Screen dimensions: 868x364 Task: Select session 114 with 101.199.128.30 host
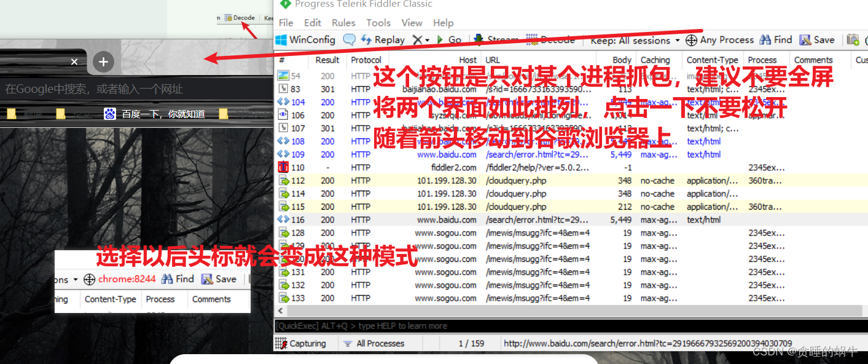pos(571,194)
